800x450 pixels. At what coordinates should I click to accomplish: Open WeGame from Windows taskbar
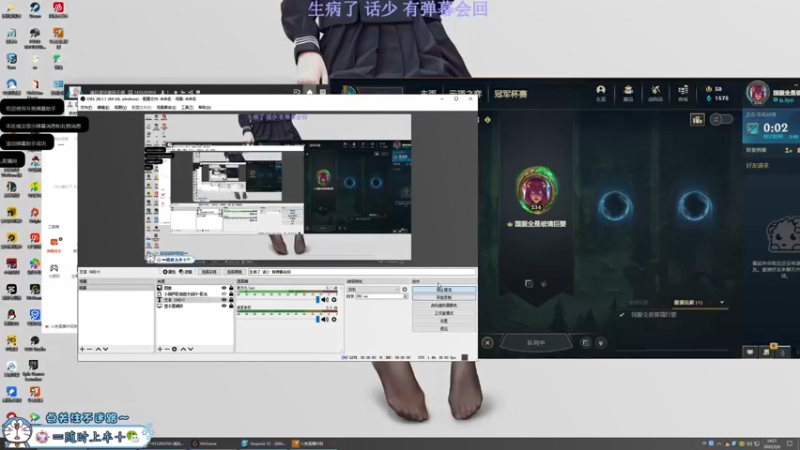[x=209, y=443]
